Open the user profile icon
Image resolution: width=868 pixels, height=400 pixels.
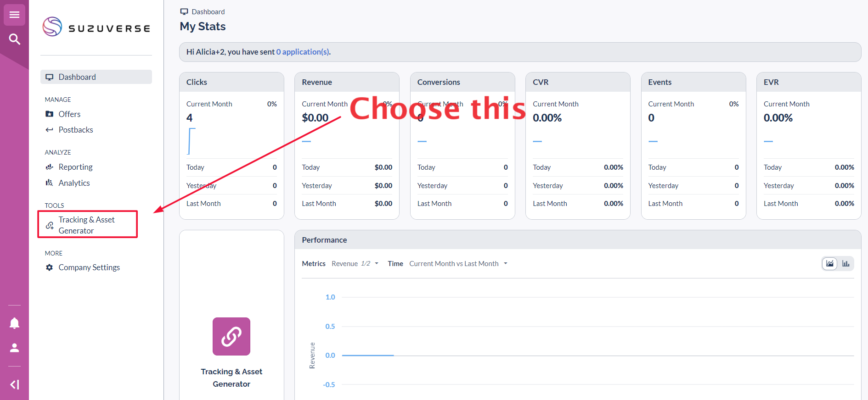pos(14,348)
